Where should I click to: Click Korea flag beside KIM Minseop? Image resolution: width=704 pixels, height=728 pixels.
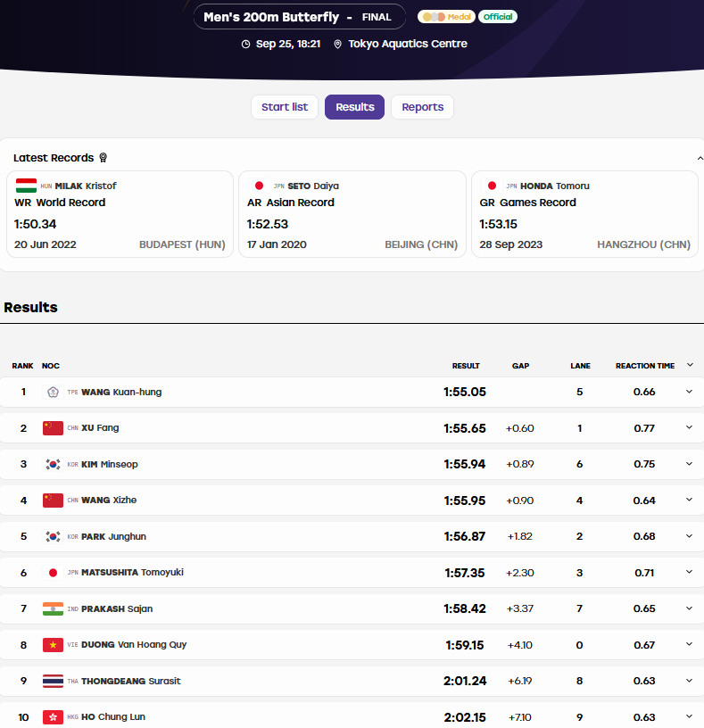53,464
